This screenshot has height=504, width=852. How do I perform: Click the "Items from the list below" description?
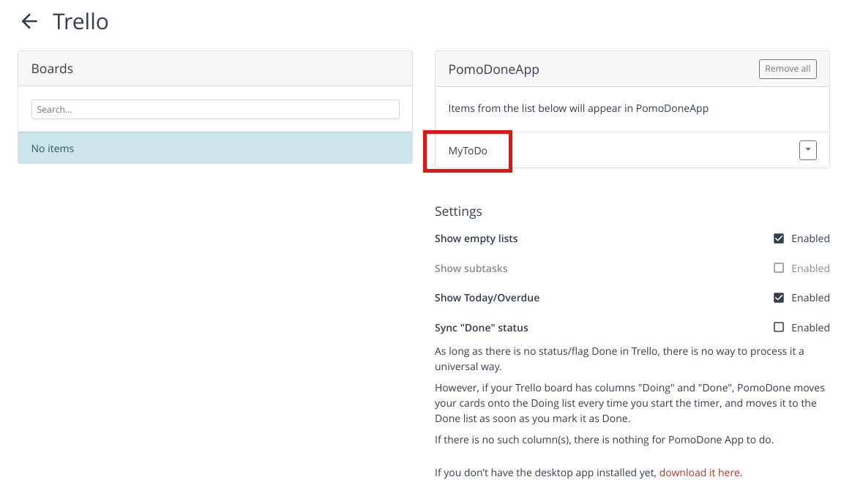[578, 108]
